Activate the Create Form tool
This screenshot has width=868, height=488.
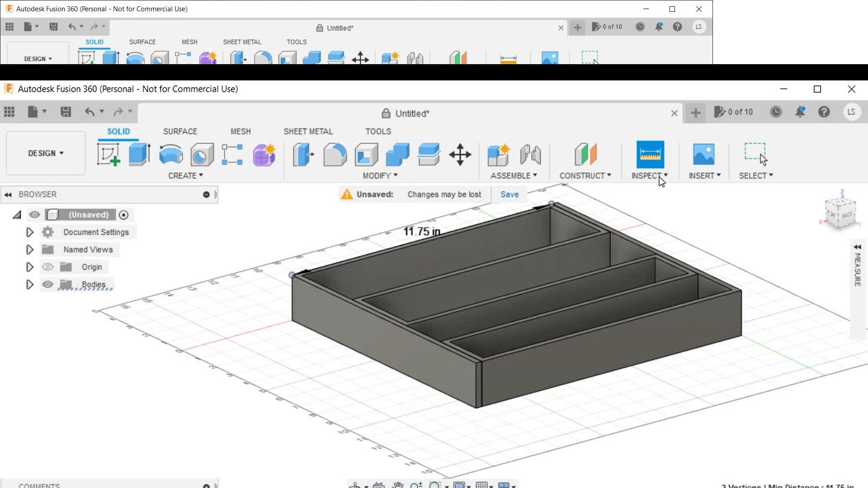pyautogui.click(x=264, y=155)
